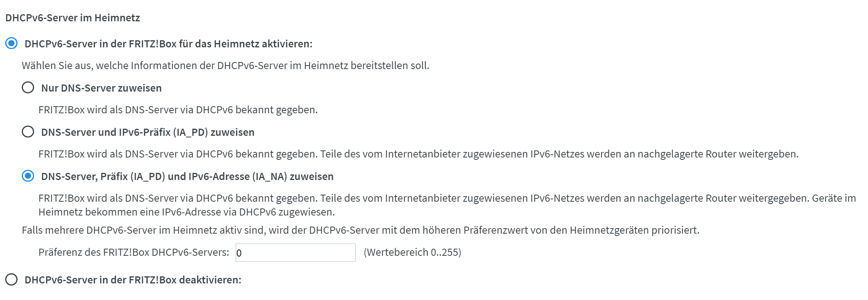
Task: Click the label "DNS-Server, Präfix (IA_PD) und IPv6-Adresse (IA_NA) zuweisen"
Action: pos(187,177)
